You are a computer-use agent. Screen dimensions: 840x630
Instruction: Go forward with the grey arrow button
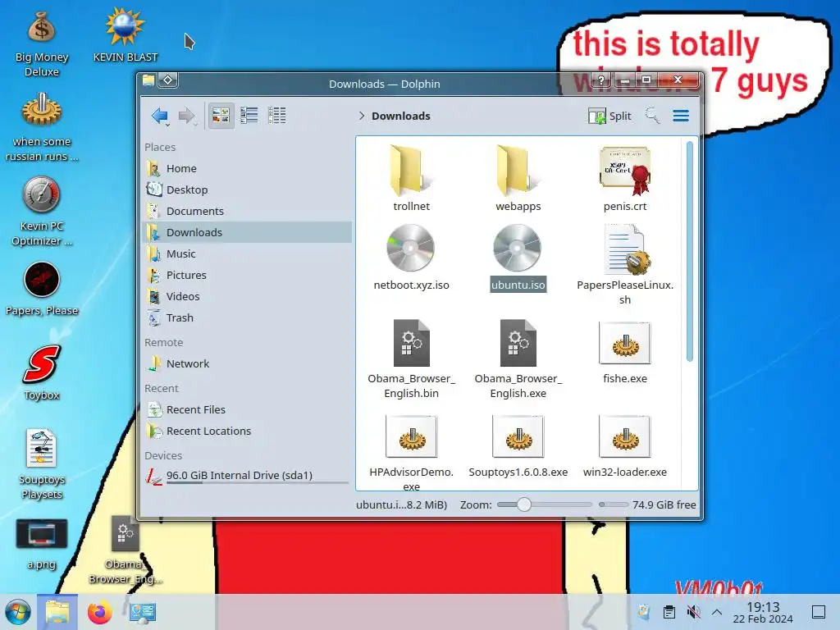click(186, 115)
